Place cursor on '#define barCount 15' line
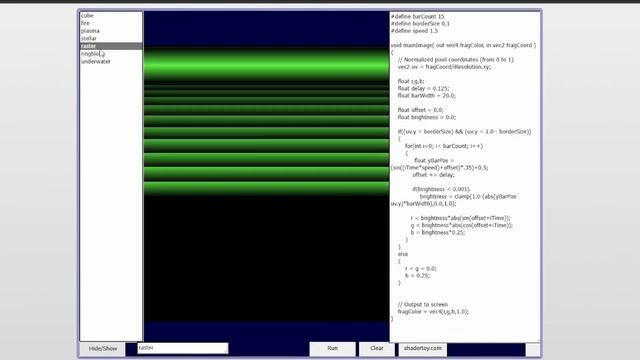The width and height of the screenshot is (640, 360). 418,17
